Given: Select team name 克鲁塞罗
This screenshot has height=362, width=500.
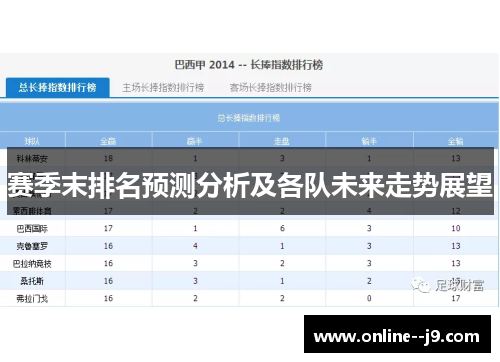Looking at the screenshot, I should (32, 246).
